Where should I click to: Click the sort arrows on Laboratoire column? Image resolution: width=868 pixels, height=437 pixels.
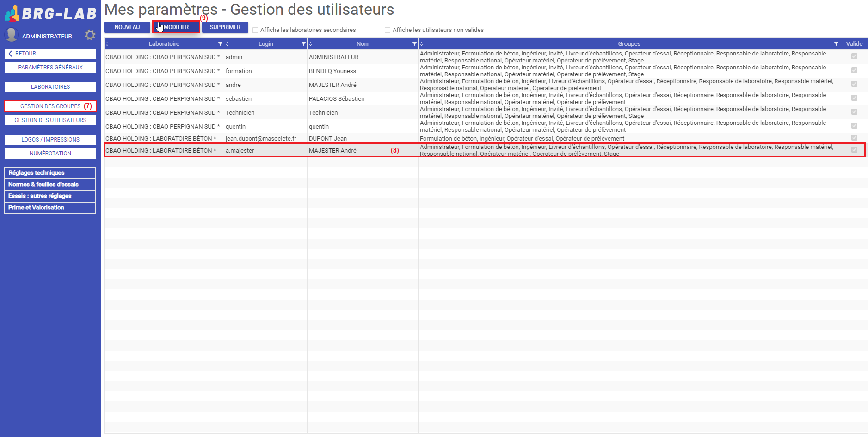click(107, 44)
